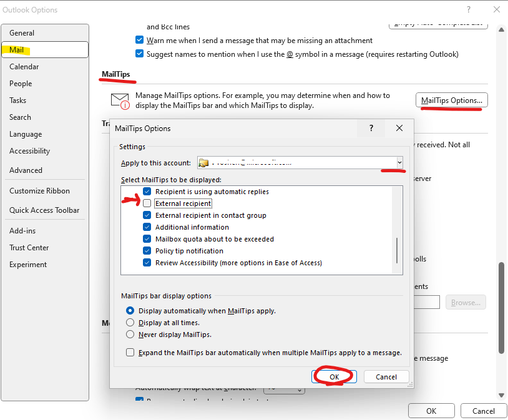Open the MailTips Options dialog help question mark

[x=371, y=128]
